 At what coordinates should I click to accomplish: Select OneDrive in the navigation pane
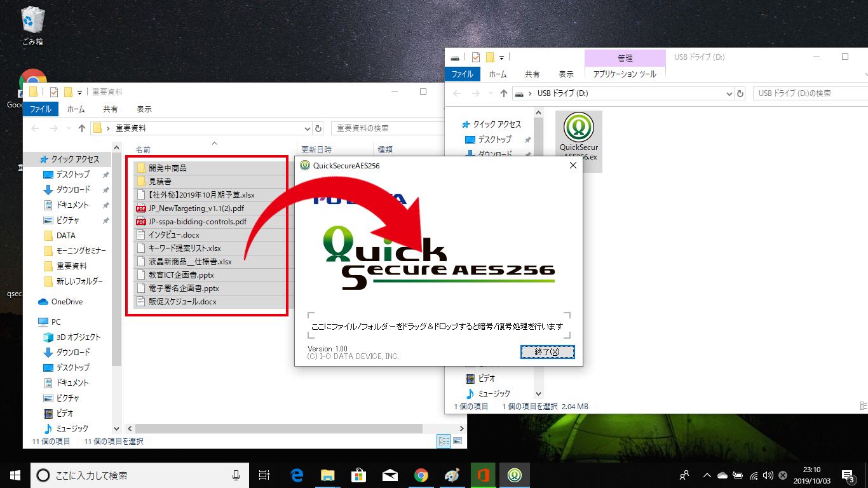tap(67, 302)
